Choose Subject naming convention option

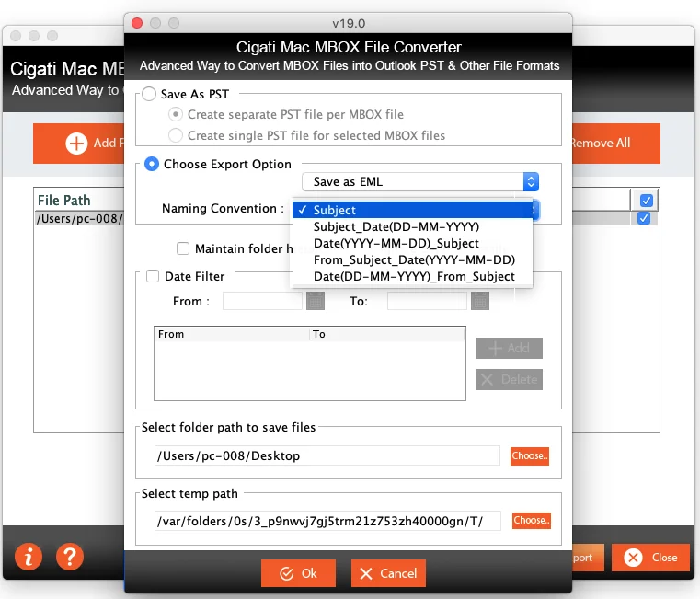coord(412,210)
